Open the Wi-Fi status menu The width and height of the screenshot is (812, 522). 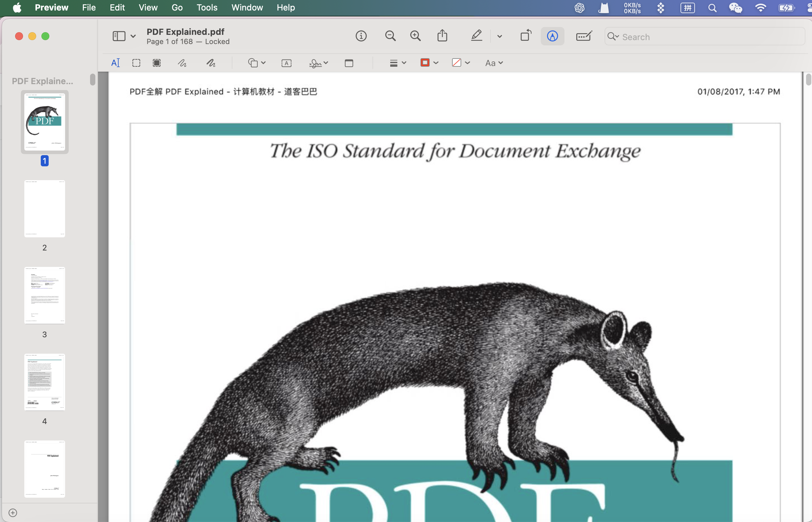[x=761, y=8]
